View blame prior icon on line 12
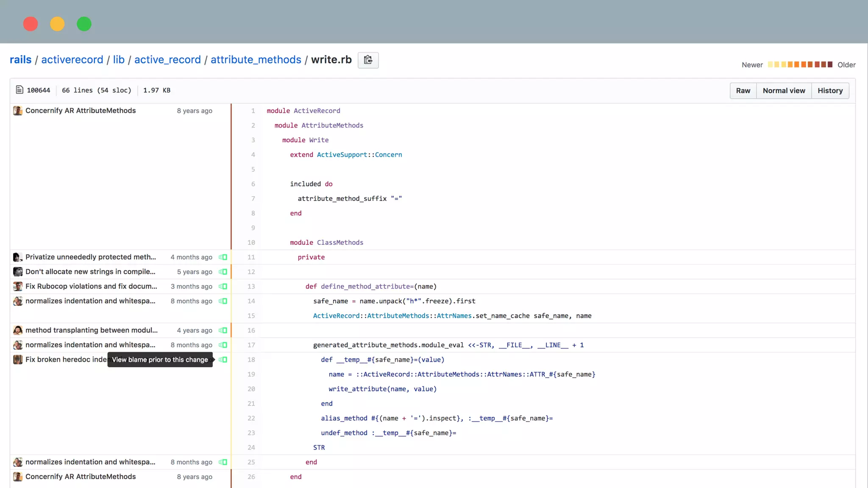The image size is (868, 488). tap(223, 272)
